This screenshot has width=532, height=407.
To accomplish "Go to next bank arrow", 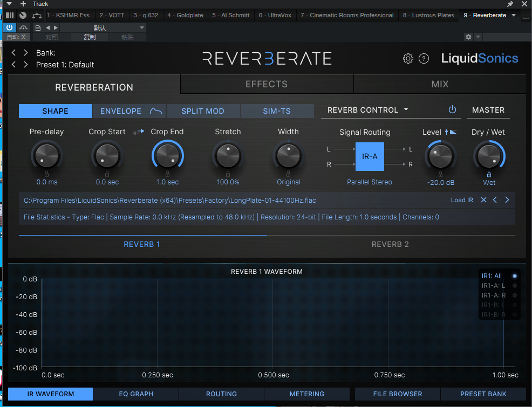I will click(26, 52).
